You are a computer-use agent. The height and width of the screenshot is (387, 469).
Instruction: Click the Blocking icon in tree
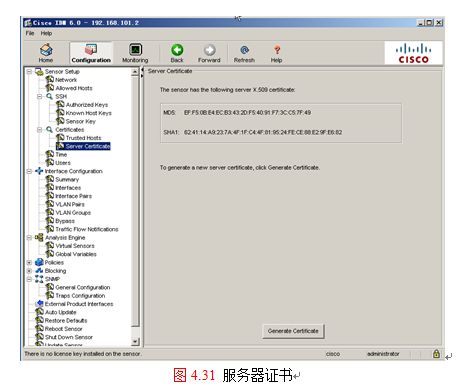tap(39, 271)
